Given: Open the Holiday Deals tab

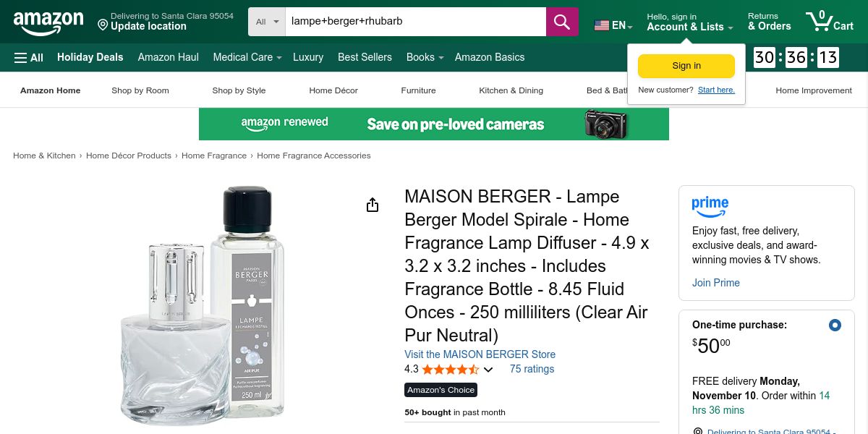Looking at the screenshot, I should point(90,57).
